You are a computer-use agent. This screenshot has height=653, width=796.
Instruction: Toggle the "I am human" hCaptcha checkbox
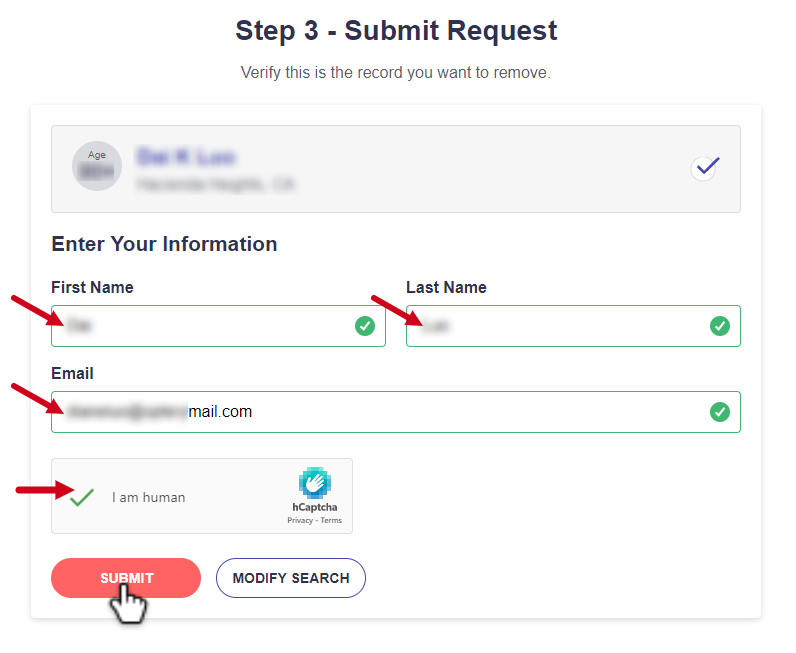[x=82, y=497]
